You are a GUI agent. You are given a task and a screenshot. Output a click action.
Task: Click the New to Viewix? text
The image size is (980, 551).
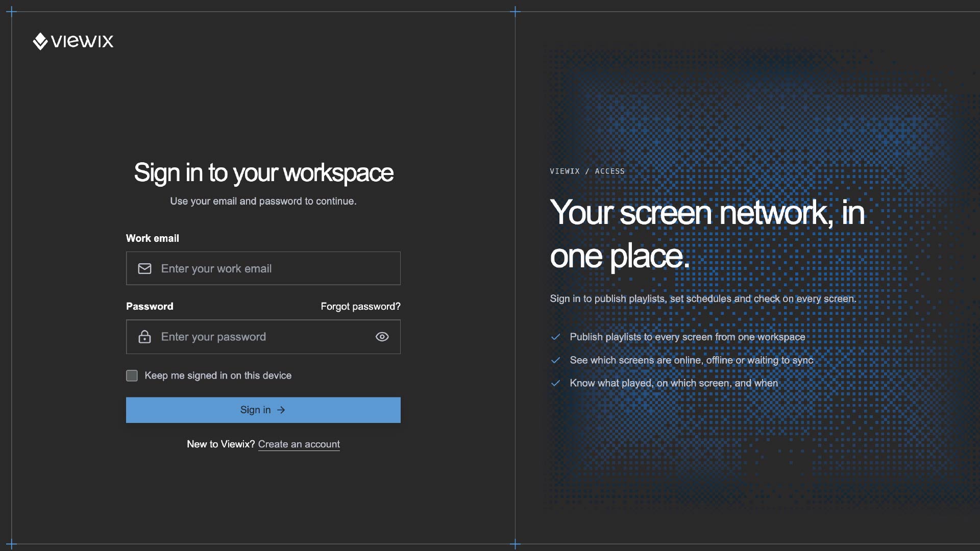[x=220, y=444]
